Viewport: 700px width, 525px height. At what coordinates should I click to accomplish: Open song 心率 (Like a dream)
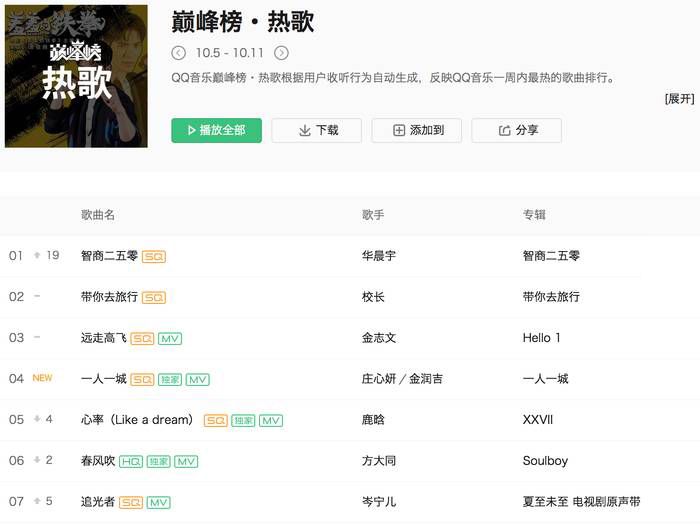(x=137, y=420)
